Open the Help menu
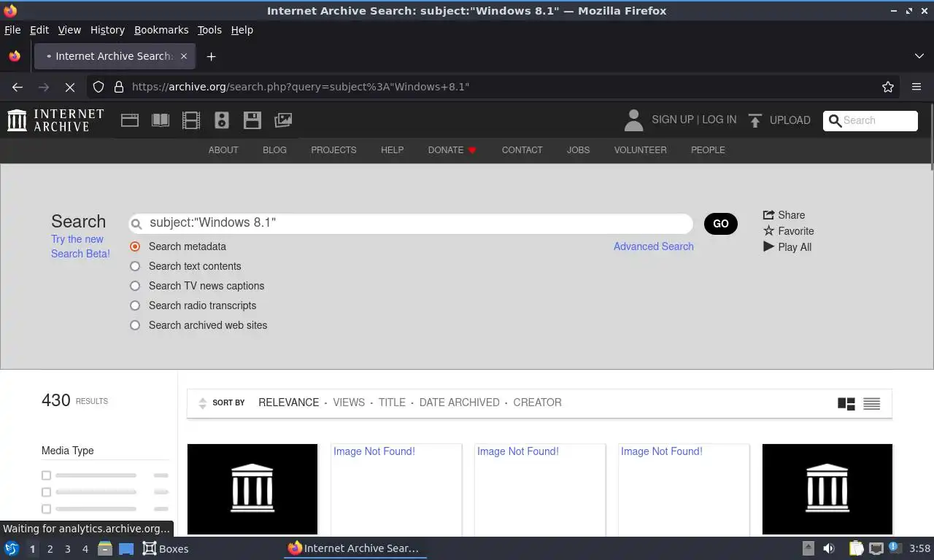Screen dimensions: 934x560 tap(242, 30)
